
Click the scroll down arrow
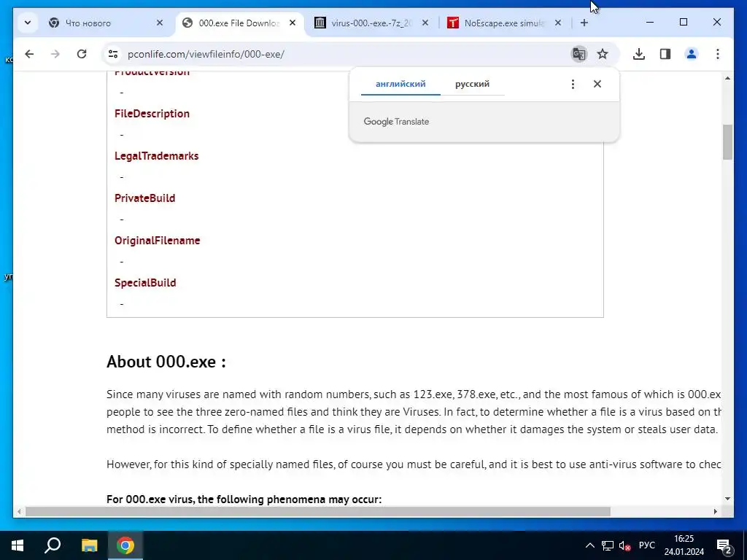(727, 499)
